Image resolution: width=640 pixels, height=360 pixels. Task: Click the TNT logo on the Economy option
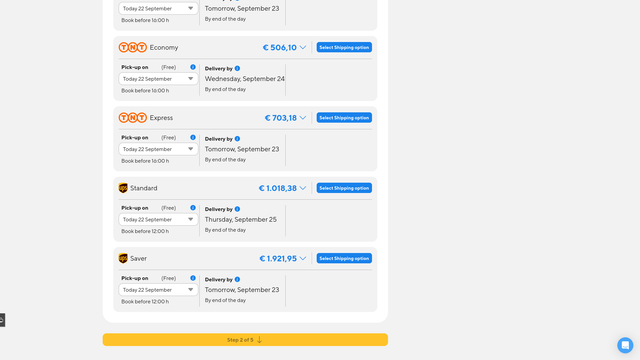point(133,47)
